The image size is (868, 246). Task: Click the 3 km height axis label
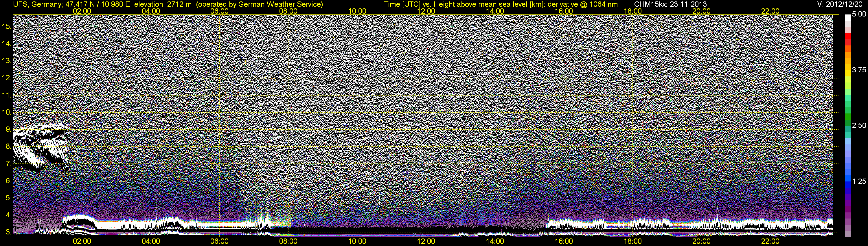coord(8,232)
